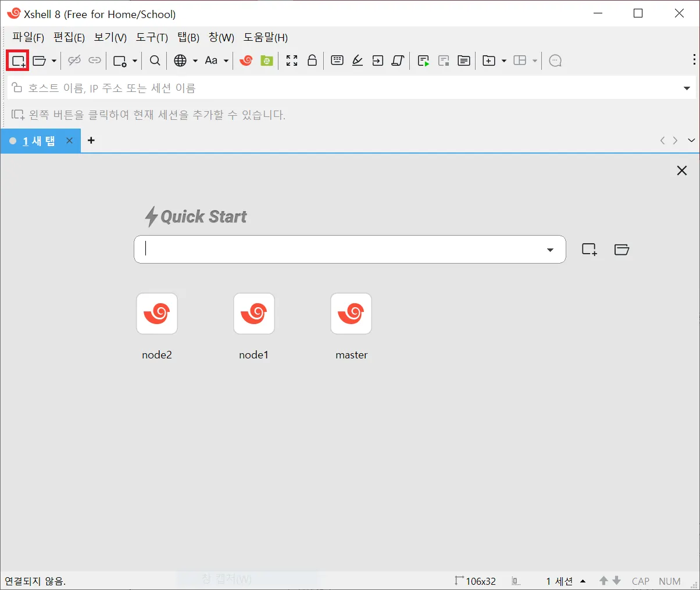Open the 창(W) menu

point(222,37)
